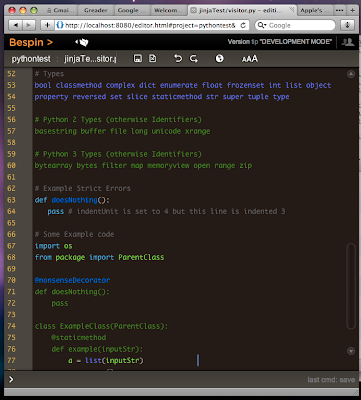Switch to the Gmail browser tab
This screenshot has height=400, width=361.
(61, 10)
